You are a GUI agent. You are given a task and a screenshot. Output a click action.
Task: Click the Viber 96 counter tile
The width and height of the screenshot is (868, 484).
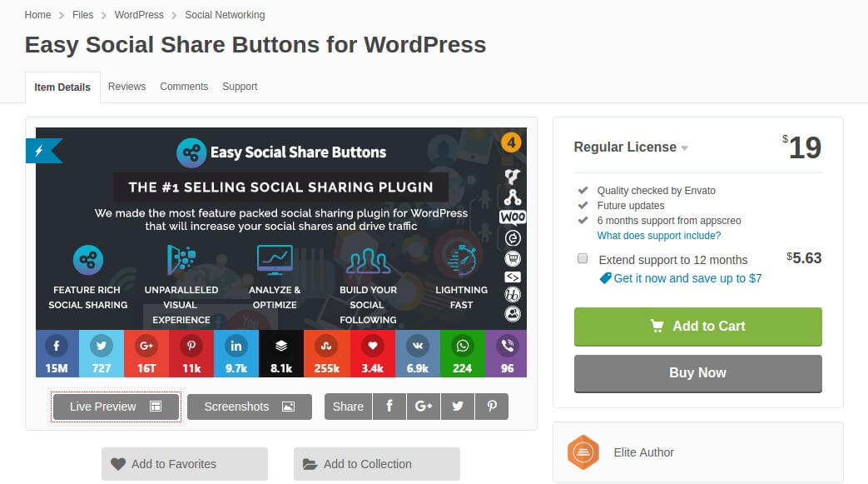click(x=507, y=354)
